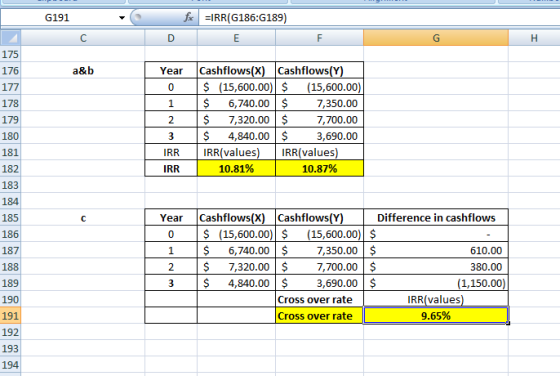
Task: Select column F header
Action: tap(320, 38)
